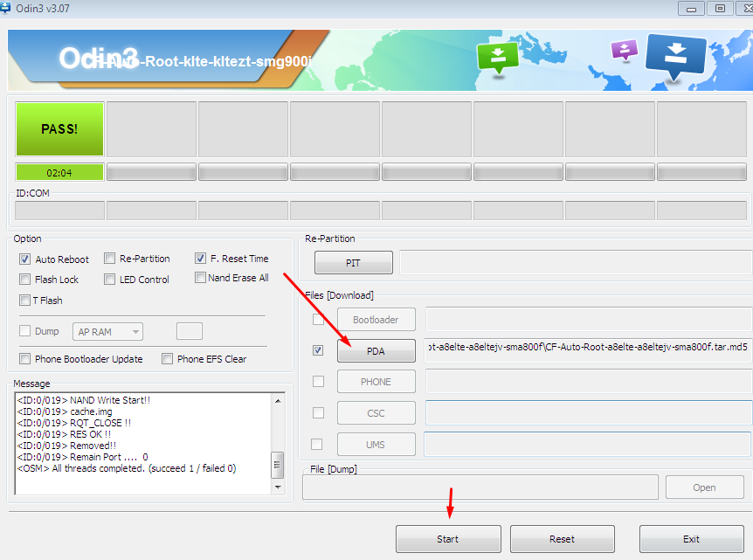This screenshot has width=753, height=560.
Task: Enable the LED Control checkbox
Action: pos(109,279)
